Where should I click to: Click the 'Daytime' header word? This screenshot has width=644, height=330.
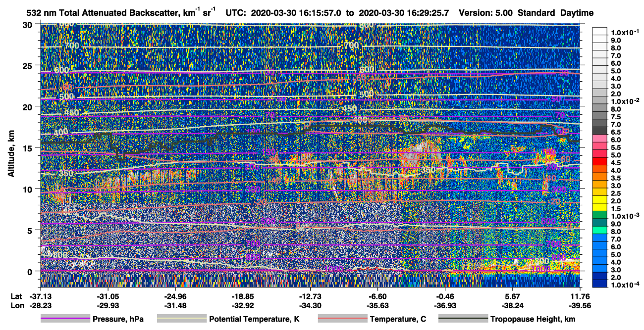[x=577, y=13]
